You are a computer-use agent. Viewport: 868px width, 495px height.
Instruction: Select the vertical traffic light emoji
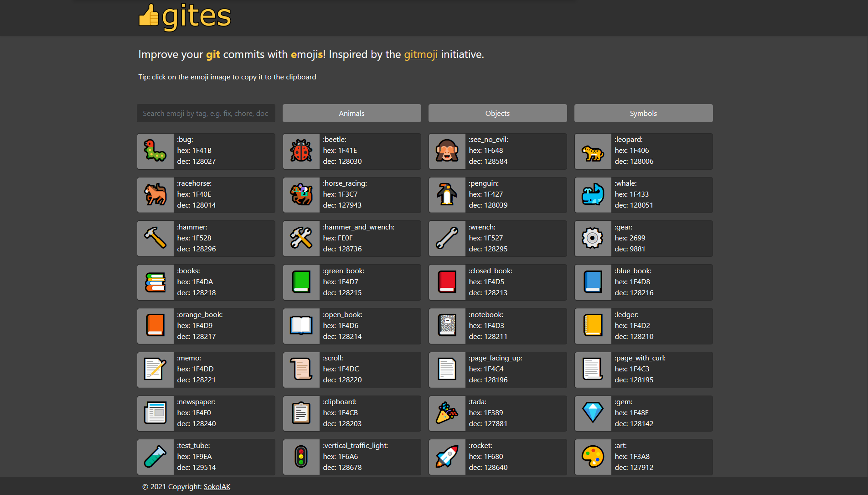(301, 457)
